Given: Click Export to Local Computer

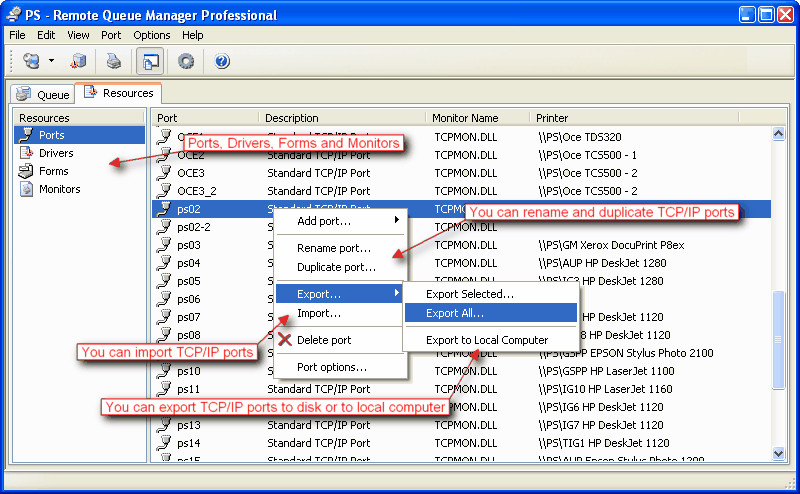Looking at the screenshot, I should [x=487, y=340].
